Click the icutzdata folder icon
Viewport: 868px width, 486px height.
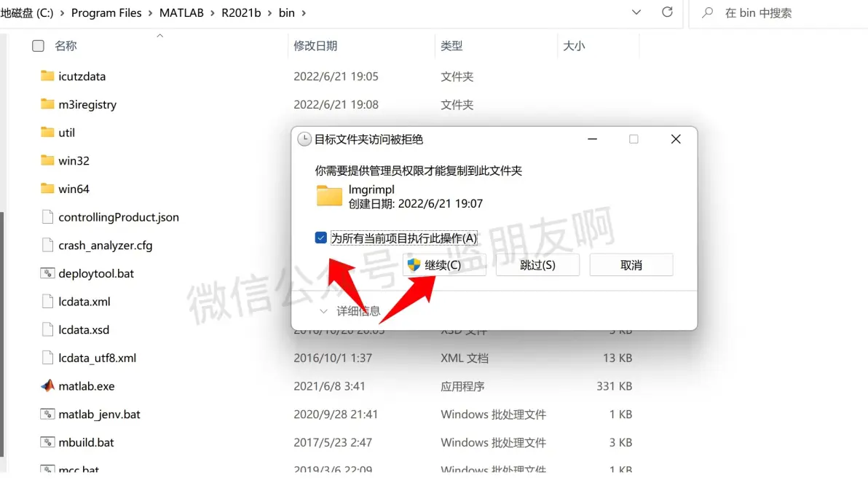[x=47, y=76]
